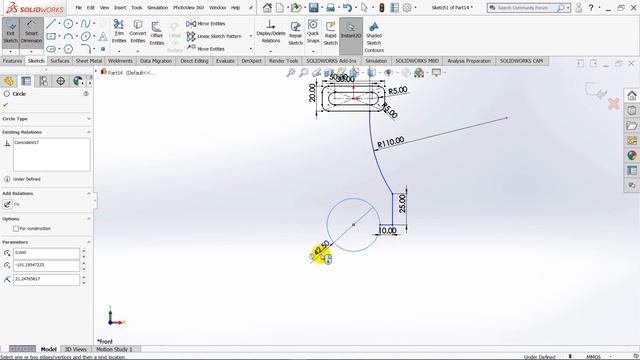
Task: Open the DimXpertManager tab
Action: coord(60,81)
